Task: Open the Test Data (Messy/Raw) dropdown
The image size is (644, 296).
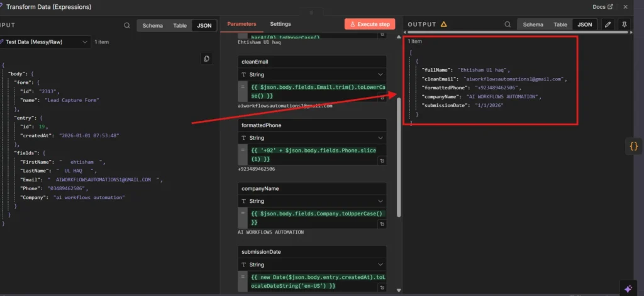Action: 45,42
